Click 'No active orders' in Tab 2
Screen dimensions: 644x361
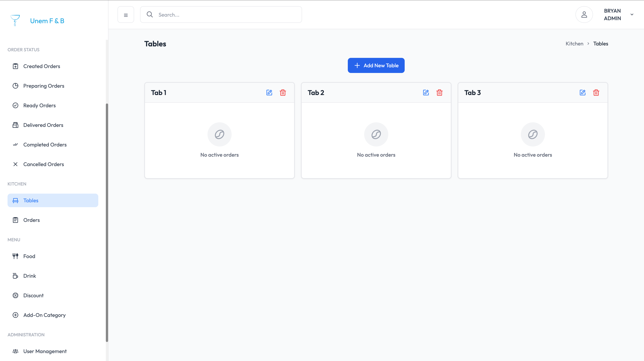[x=376, y=155]
